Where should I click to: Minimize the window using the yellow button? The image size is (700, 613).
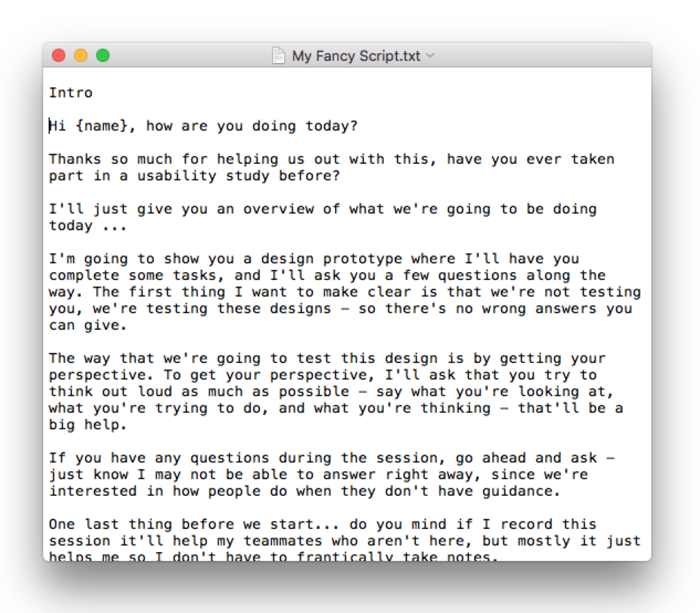[81, 55]
